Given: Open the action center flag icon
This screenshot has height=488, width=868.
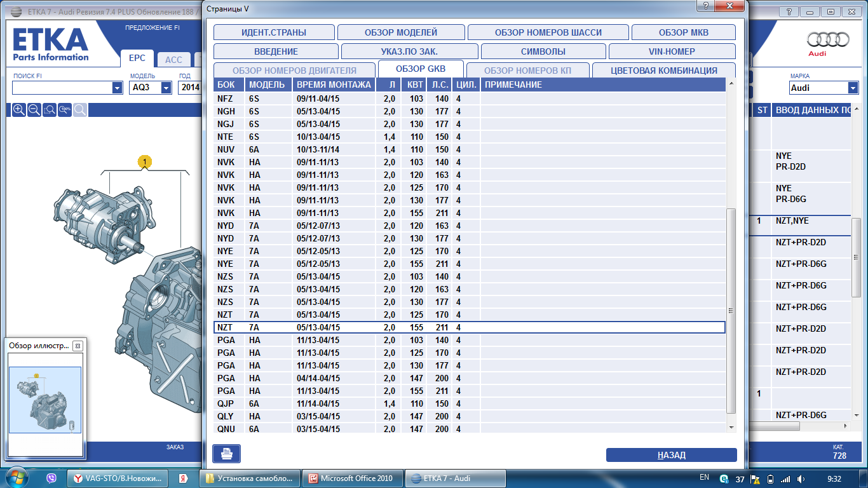Looking at the screenshot, I should point(755,478).
